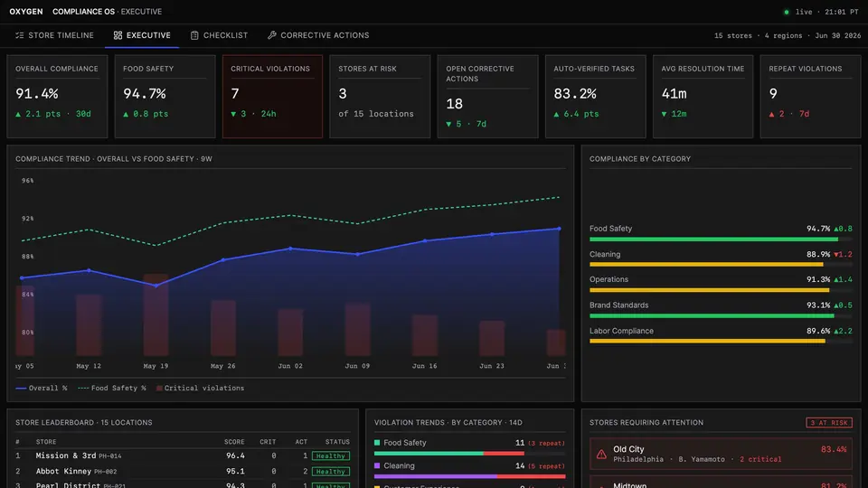Click the green Food Safety violation square
The width and height of the screenshot is (868, 488).
point(377,443)
